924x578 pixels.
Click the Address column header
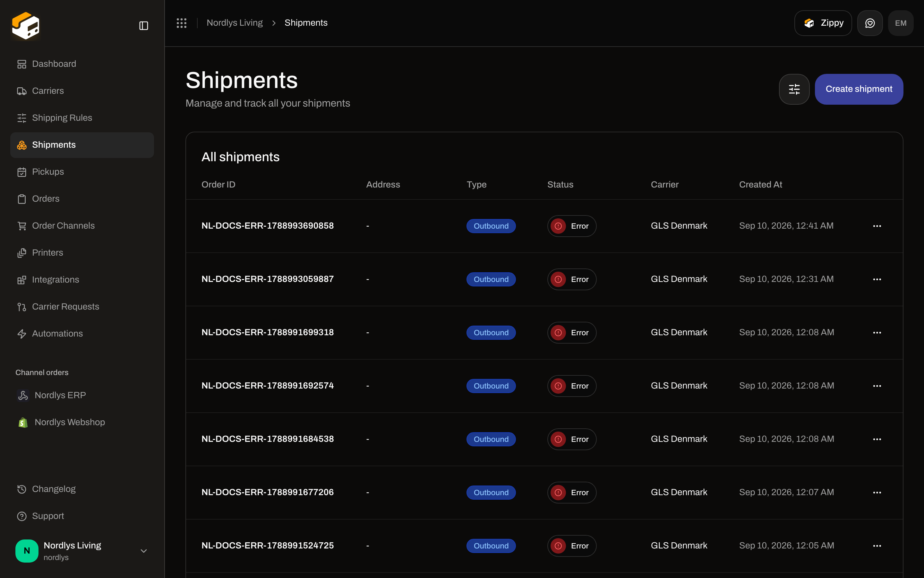pyautogui.click(x=383, y=185)
